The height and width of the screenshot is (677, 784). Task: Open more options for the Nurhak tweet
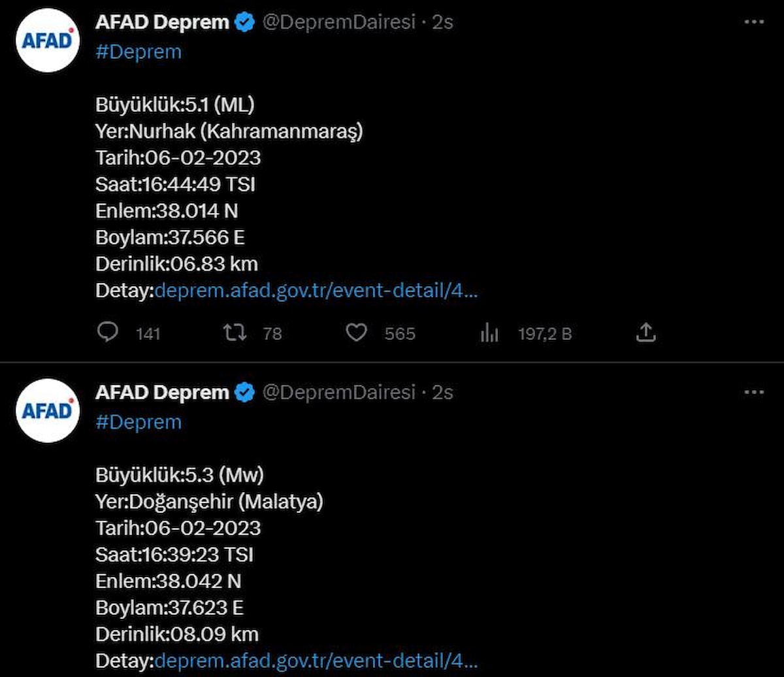[754, 22]
